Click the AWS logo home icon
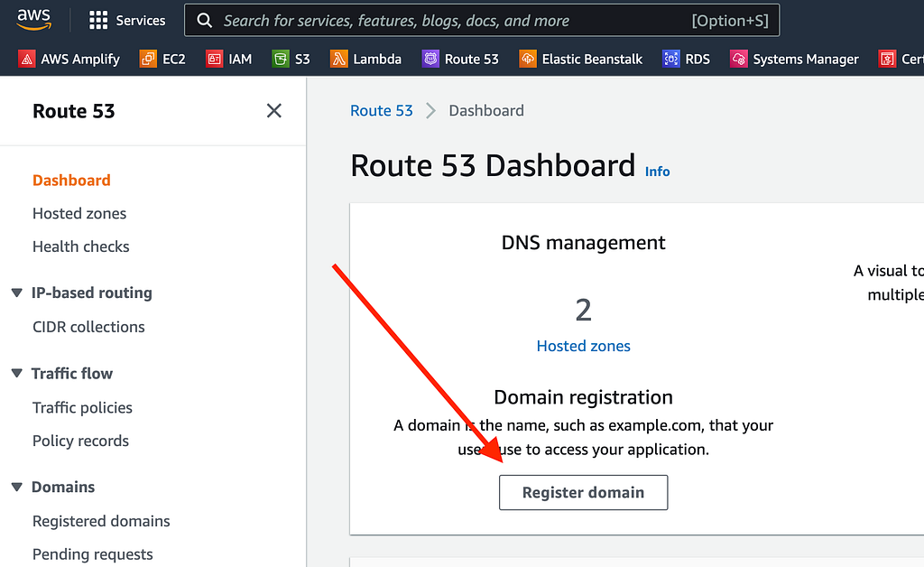 click(33, 19)
